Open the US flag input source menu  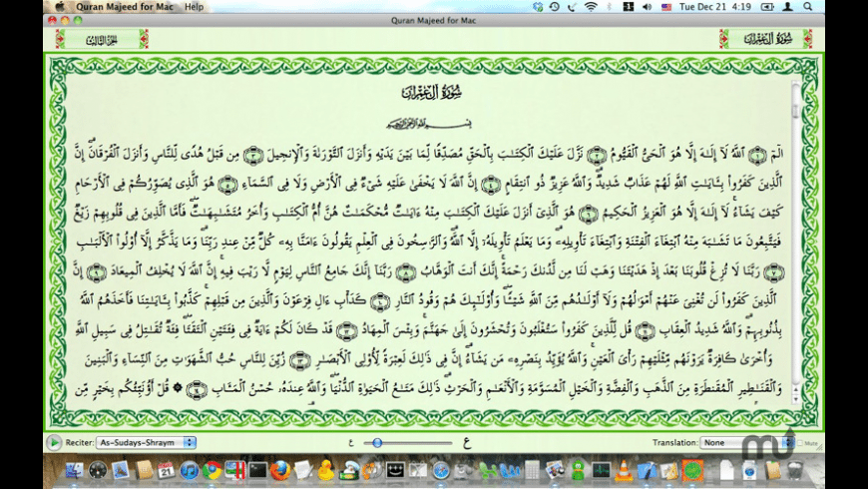click(665, 7)
